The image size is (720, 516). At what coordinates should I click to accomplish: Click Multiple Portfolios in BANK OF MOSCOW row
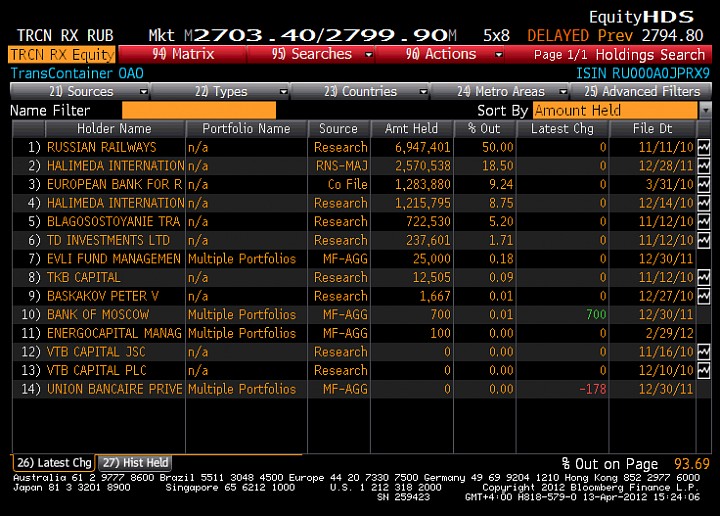(x=242, y=315)
